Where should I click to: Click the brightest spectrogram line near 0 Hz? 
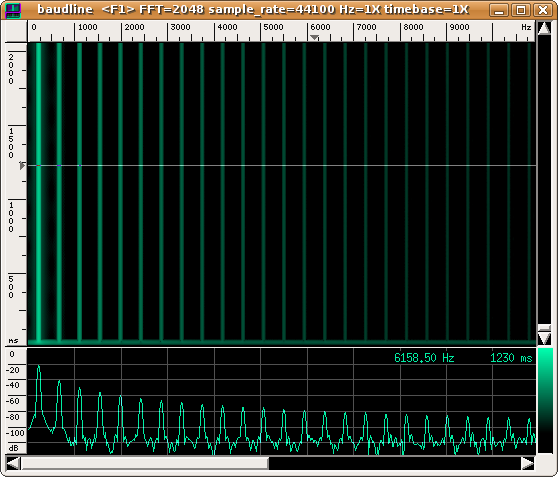coord(38,192)
